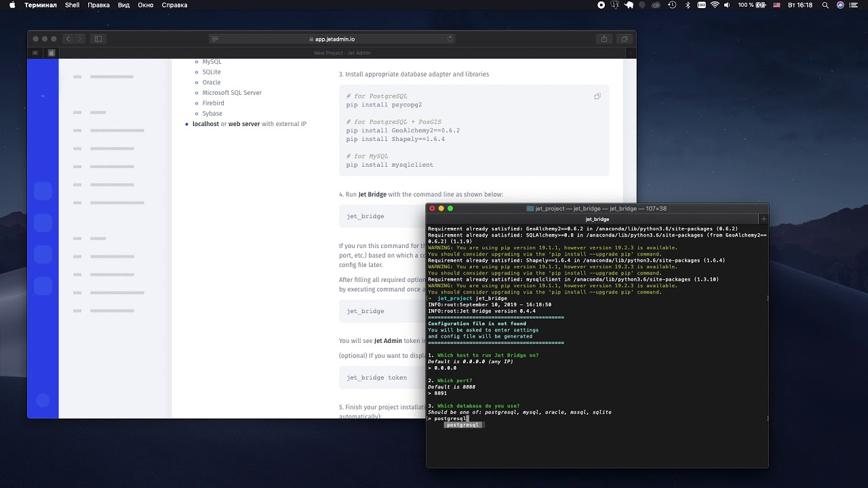Click the Reader view icon in address bar

[x=215, y=39]
